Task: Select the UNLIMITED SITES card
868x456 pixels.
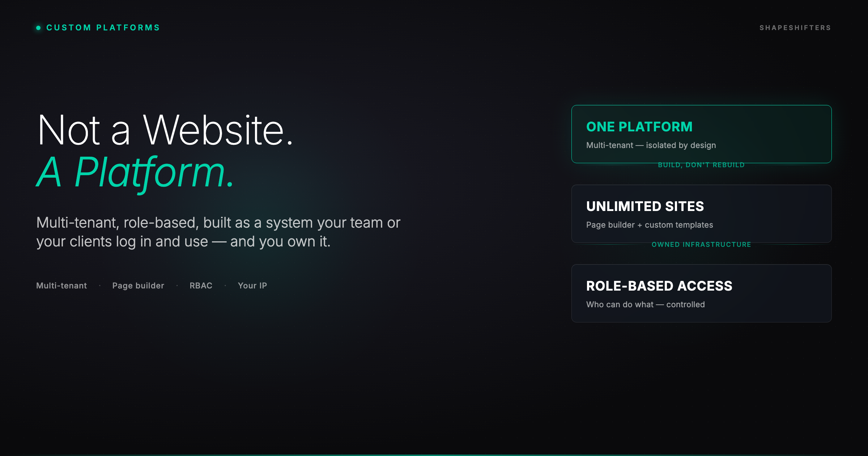Action: point(701,214)
